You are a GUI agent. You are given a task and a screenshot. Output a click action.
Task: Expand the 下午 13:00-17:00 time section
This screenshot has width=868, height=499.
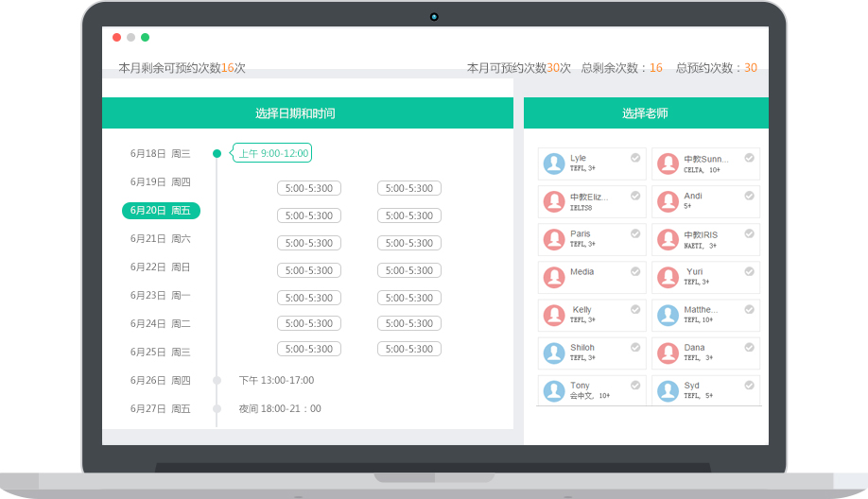(x=276, y=380)
